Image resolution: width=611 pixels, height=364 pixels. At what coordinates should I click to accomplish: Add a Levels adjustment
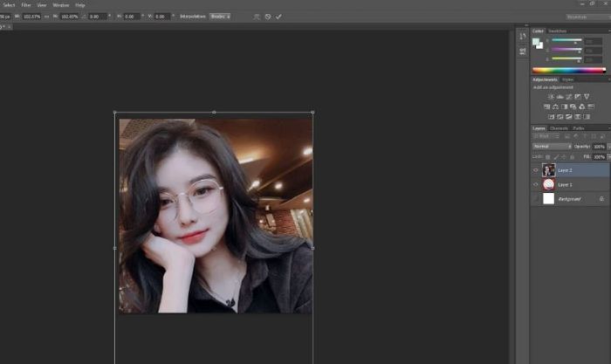560,97
